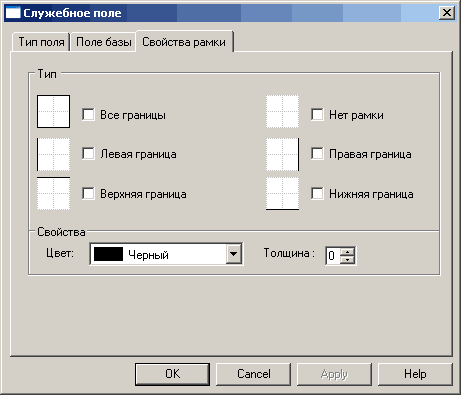
Task: Tick the Правая граница checkbox
Action: (317, 154)
